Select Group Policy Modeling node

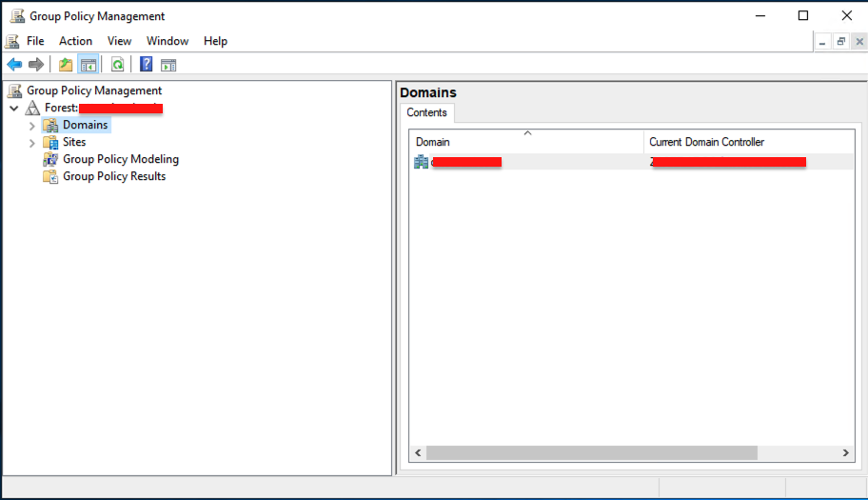pos(120,159)
